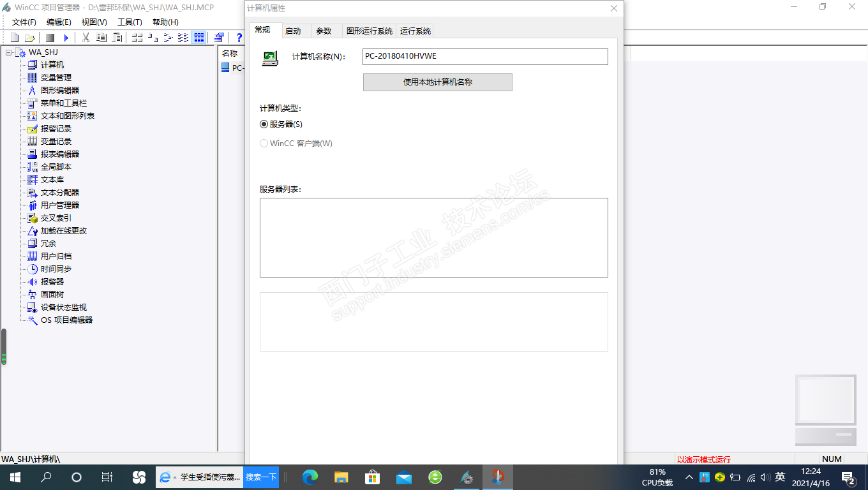Click the 报警记录 alarm logging icon
The width and height of the screenshot is (868, 490).
tap(33, 128)
